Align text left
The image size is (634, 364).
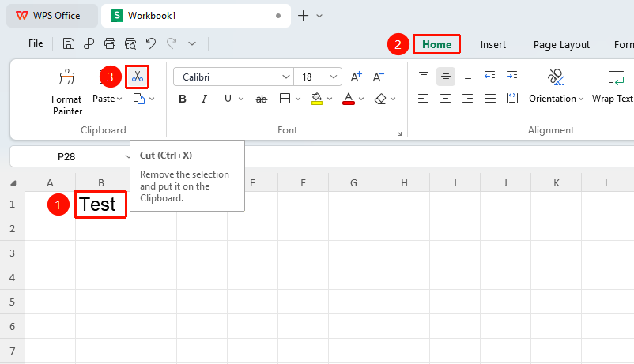click(424, 99)
